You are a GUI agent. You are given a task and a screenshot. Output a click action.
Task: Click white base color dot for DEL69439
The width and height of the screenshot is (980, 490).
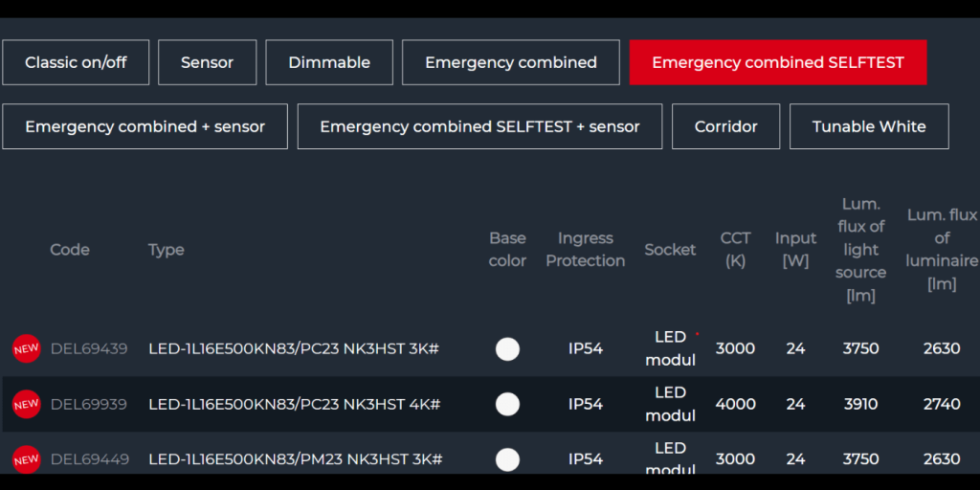tap(507, 348)
